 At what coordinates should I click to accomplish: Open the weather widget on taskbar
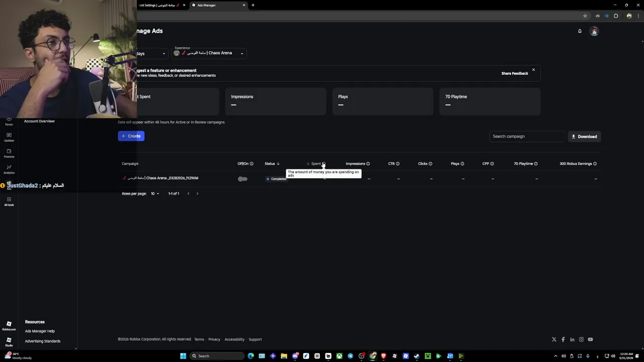[x=19, y=356]
